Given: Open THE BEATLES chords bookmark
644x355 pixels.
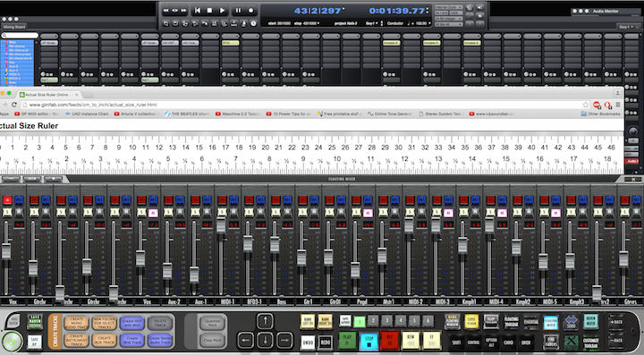Looking at the screenshot, I should (187, 114).
